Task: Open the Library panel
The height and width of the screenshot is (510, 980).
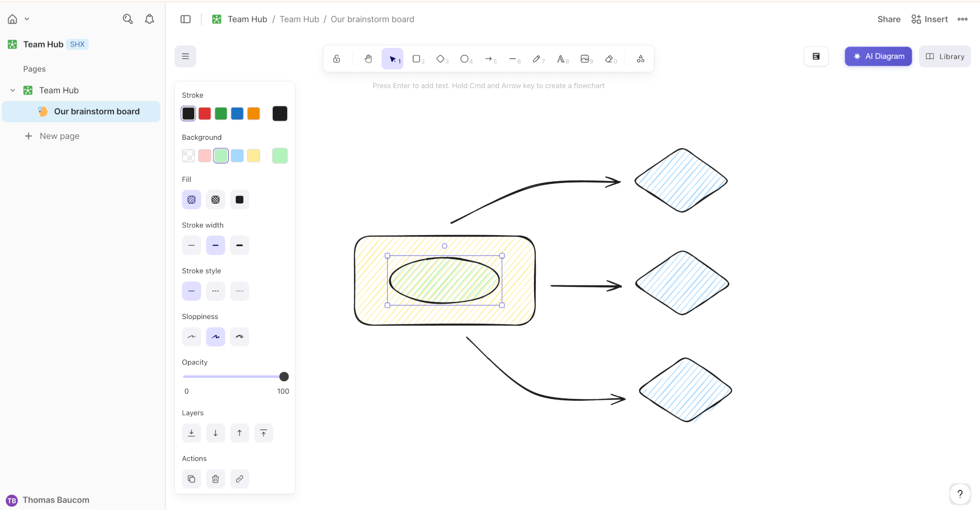Action: click(945, 56)
